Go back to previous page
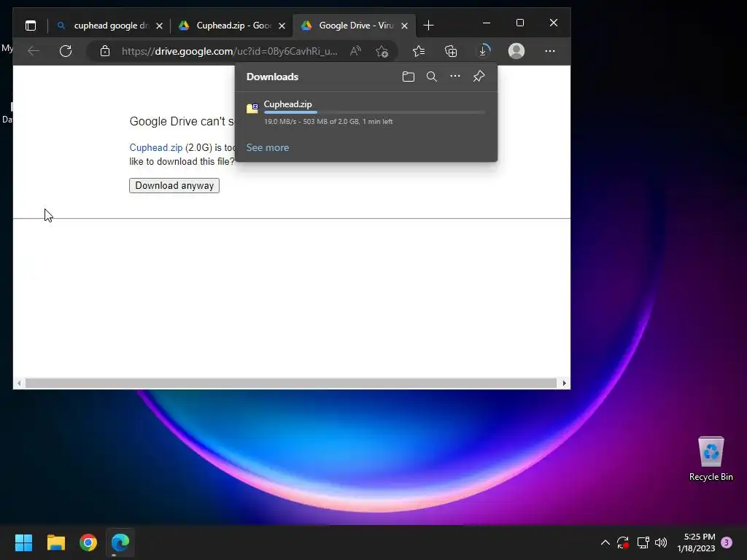Screen dimensions: 747x560 34,51
